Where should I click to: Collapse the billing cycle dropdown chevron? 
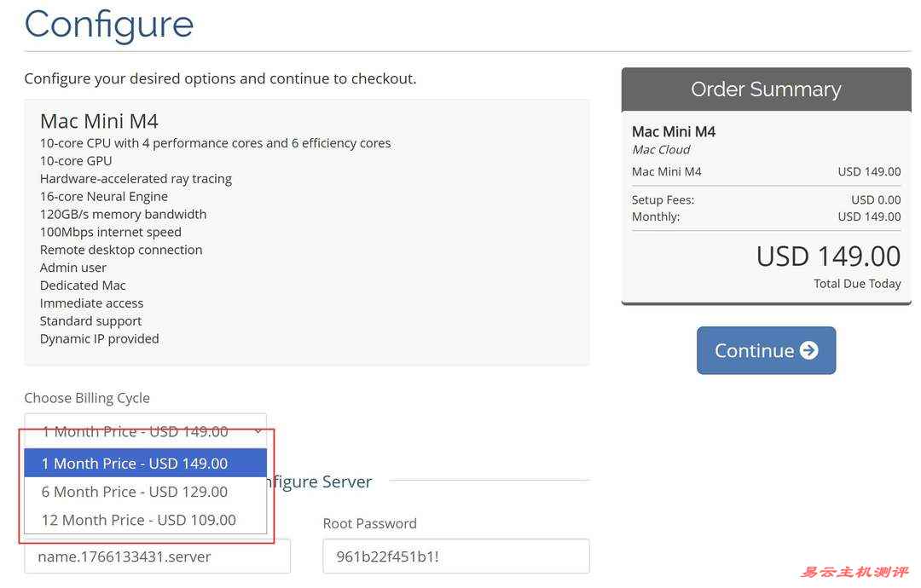point(258,432)
